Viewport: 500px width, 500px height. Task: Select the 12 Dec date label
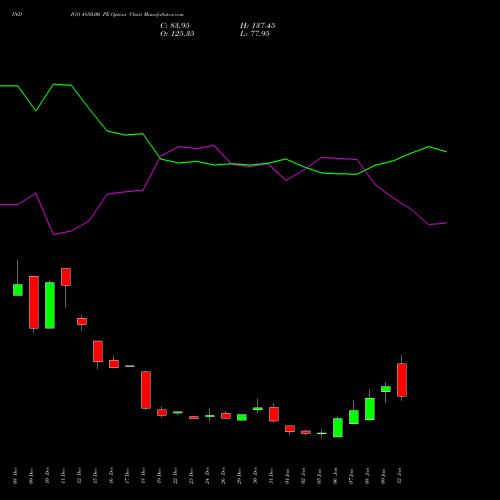pyautogui.click(x=79, y=476)
